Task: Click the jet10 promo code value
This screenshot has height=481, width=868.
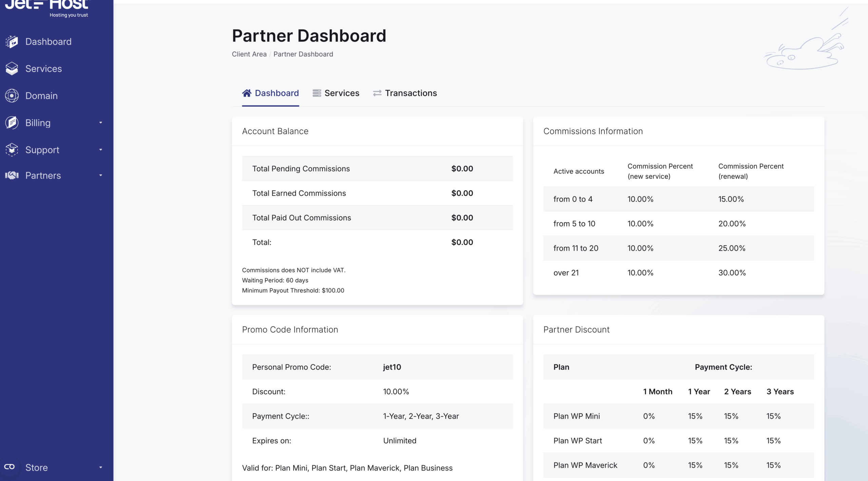Action: [392, 367]
